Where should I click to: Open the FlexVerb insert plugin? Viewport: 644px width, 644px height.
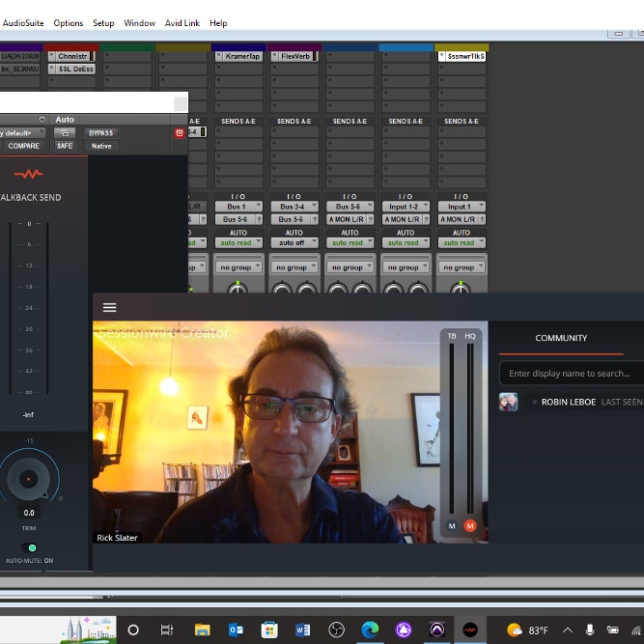(x=294, y=56)
